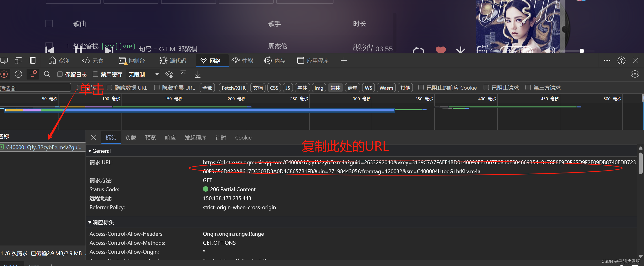
Task: Select the Manifest (清单) filter
Action: click(x=353, y=88)
